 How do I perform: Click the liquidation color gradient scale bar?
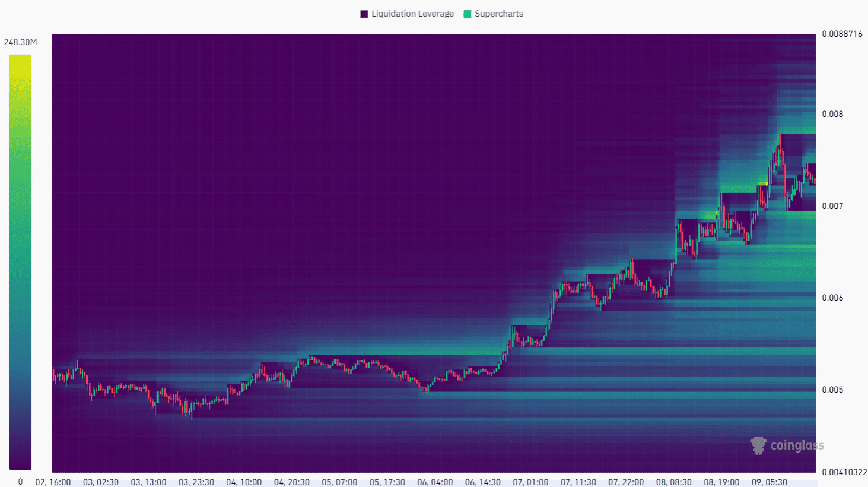(20, 262)
